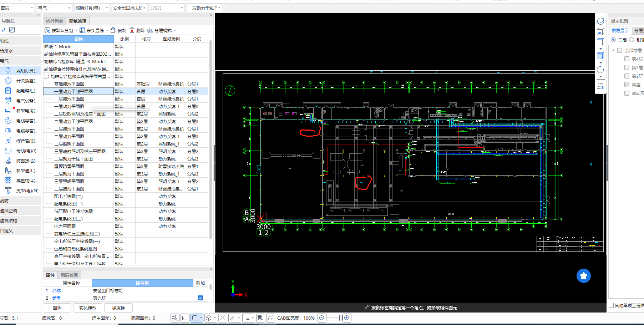Check the 全部楼层 checkbox
Screen dimensions: 644x325
[620, 50]
